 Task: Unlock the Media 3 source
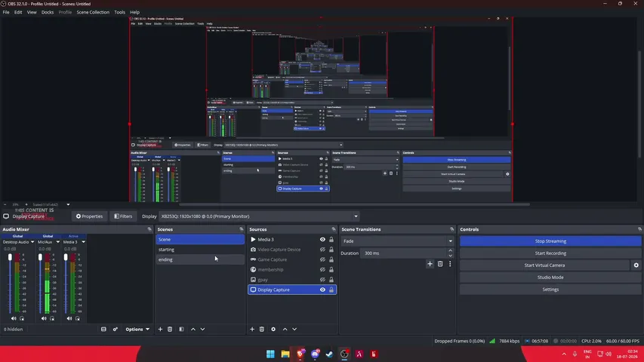[x=331, y=239]
